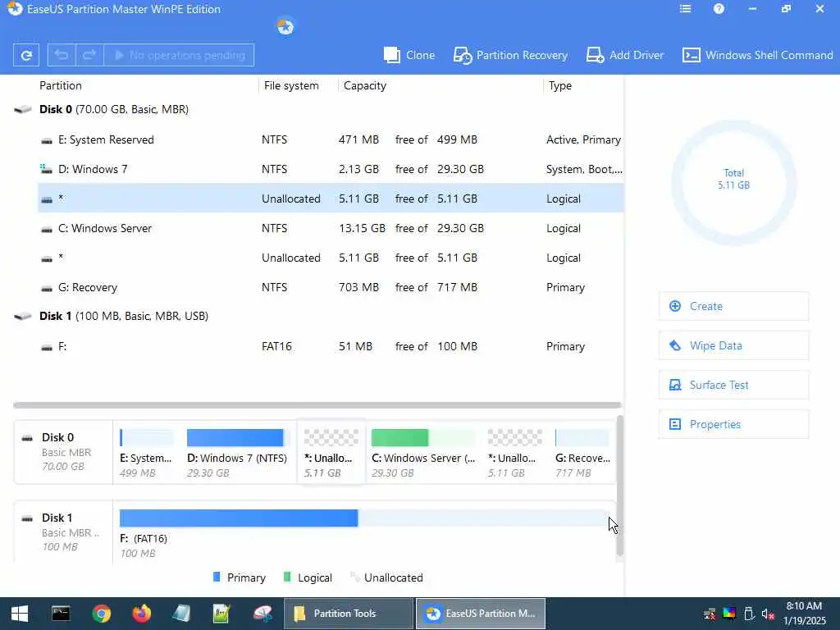Click the Create plus icon
This screenshot has width=840, height=630.
coord(675,306)
